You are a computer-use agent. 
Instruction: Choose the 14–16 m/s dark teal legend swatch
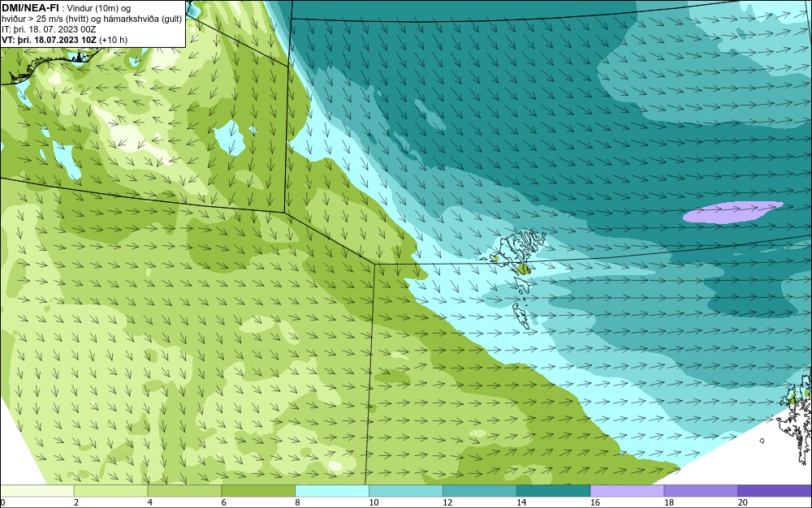pos(554,491)
